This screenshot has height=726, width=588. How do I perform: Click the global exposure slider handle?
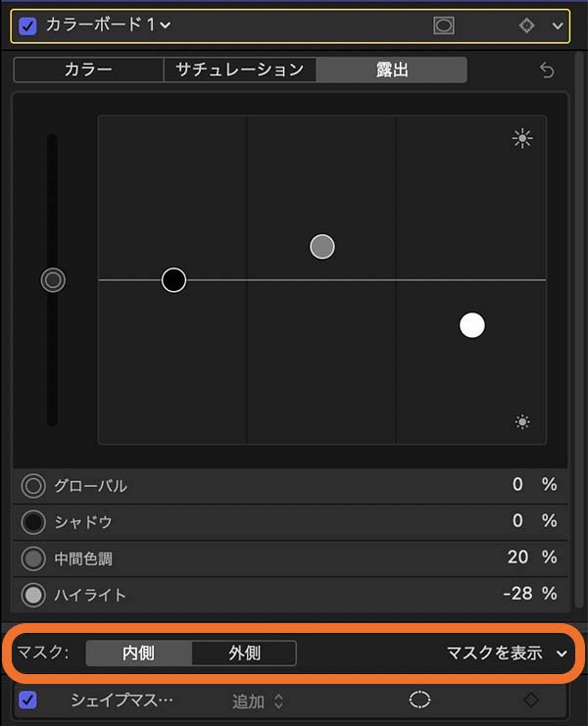pos(53,280)
